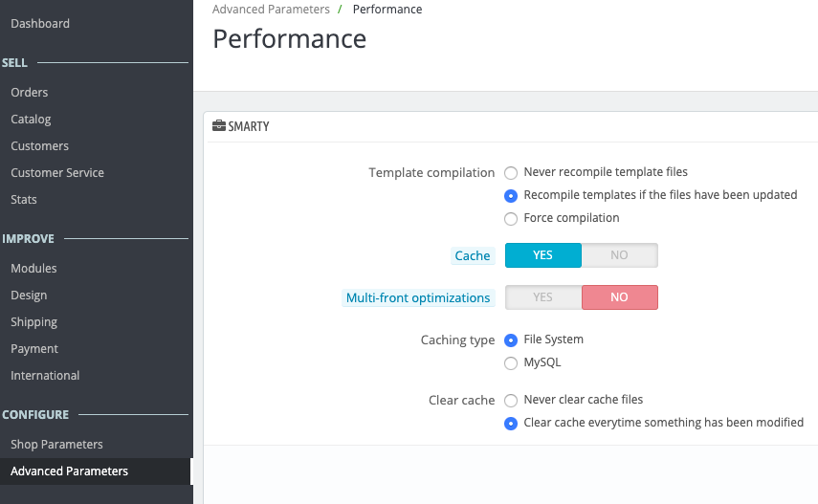Select File System caching type
This screenshot has height=504, width=818.
point(511,340)
